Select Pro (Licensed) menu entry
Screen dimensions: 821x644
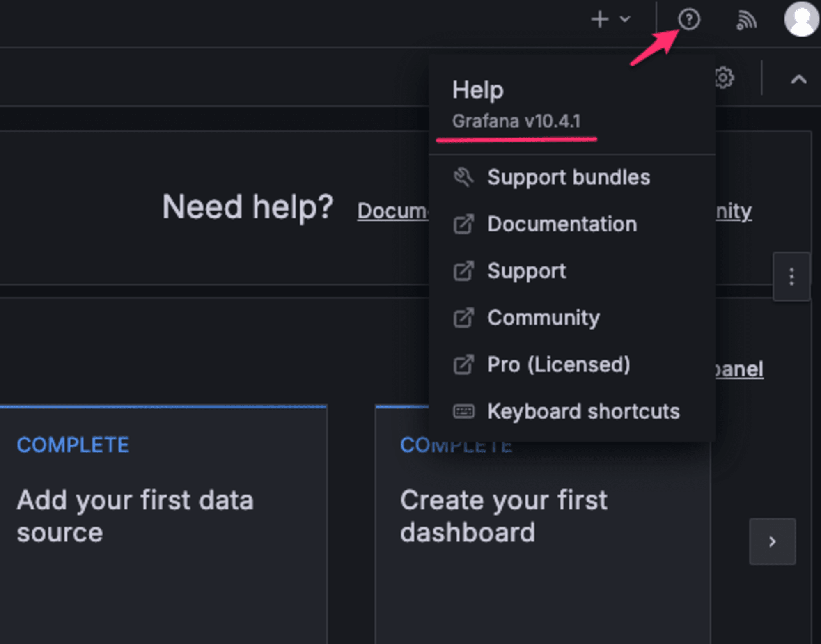[572, 364]
